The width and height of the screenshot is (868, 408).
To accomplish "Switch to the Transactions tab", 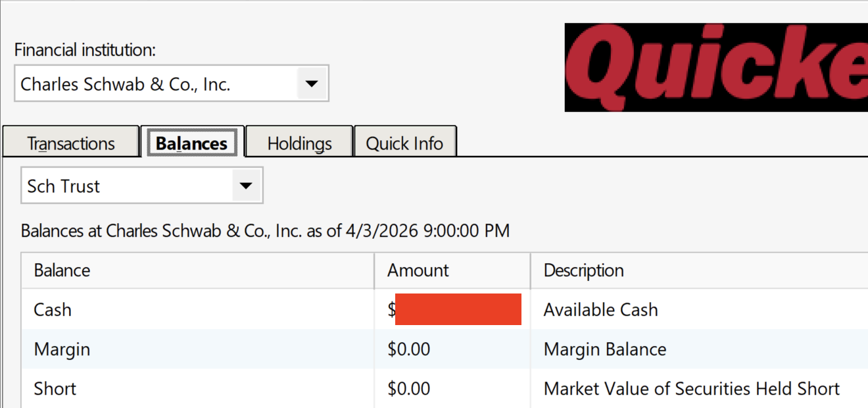I will (x=71, y=143).
